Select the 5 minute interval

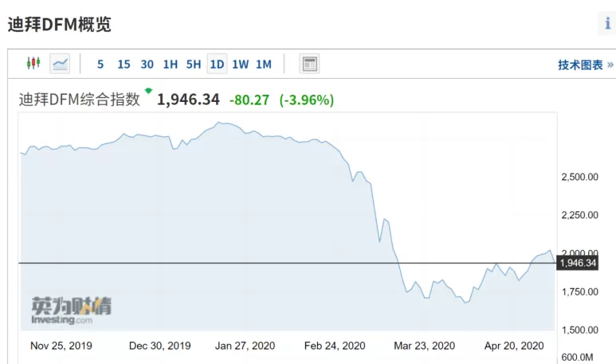click(x=100, y=64)
